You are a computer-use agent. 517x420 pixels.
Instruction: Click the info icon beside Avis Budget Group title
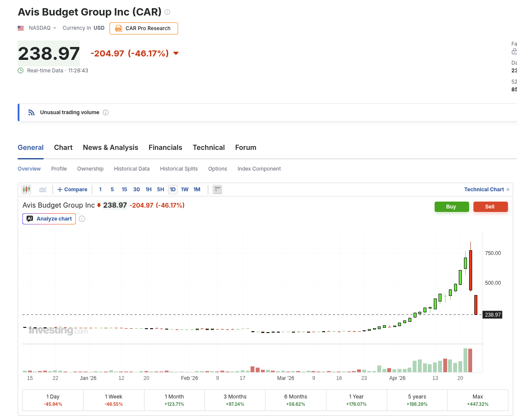tap(167, 12)
